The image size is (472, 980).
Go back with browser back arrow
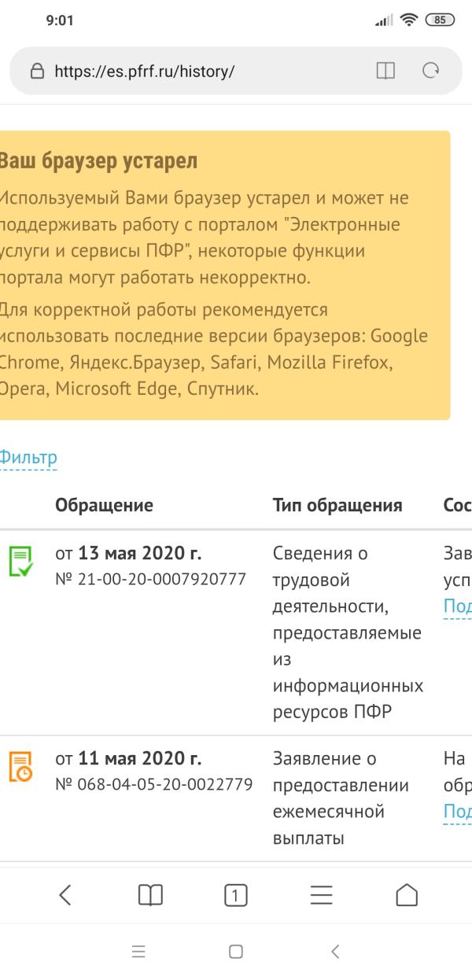(65, 894)
